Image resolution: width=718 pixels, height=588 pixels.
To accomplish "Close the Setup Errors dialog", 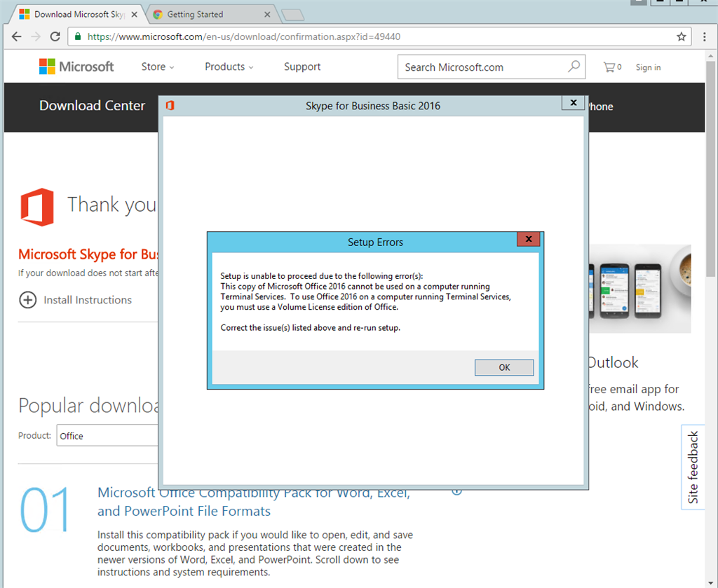I will coord(529,239).
